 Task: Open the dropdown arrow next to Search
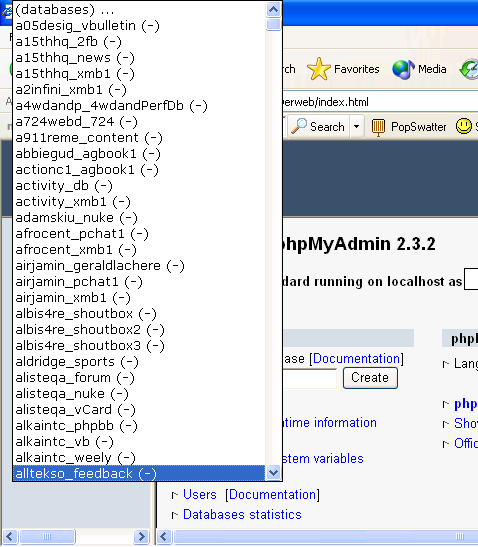pos(356,127)
